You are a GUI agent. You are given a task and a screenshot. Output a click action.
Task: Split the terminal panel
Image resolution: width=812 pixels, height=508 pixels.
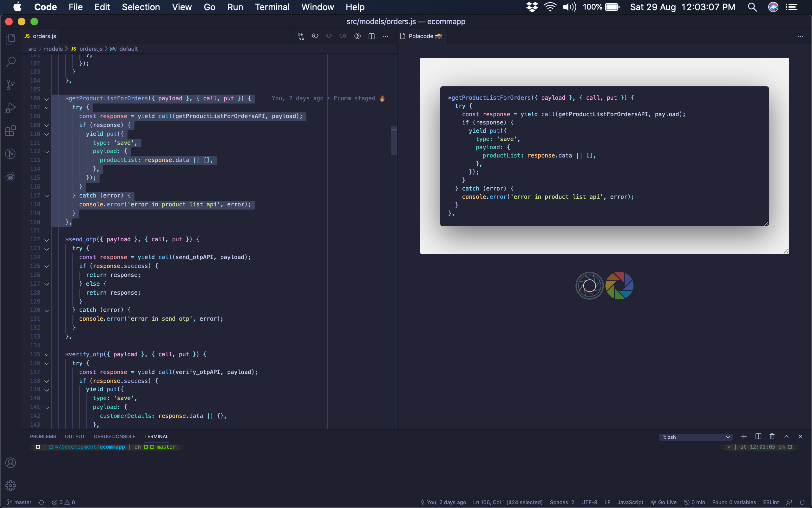[758, 437]
